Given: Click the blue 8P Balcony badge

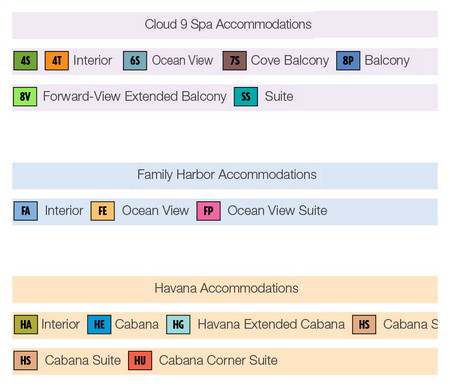Looking at the screenshot, I should tap(348, 61).
